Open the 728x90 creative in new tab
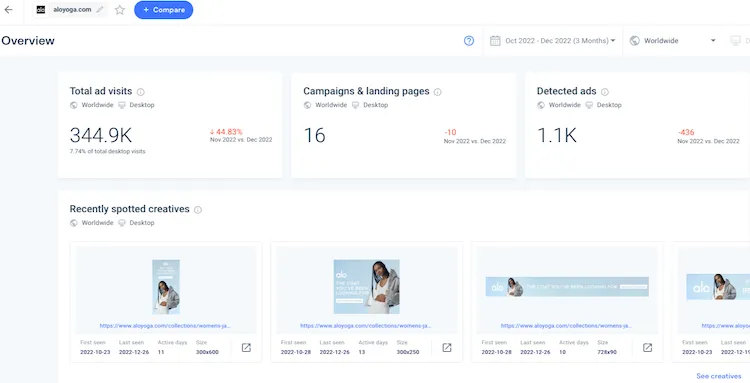The image size is (750, 383). click(647, 348)
